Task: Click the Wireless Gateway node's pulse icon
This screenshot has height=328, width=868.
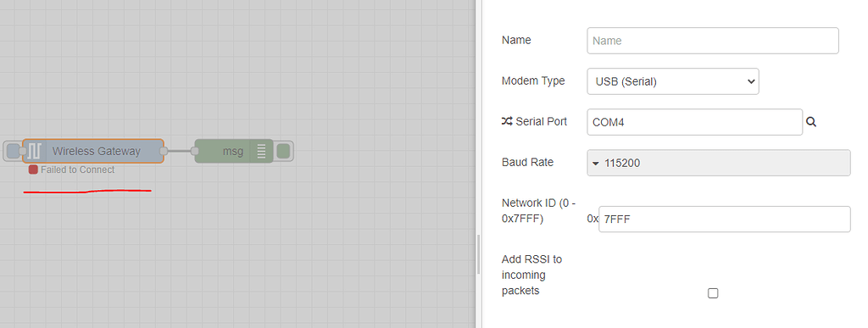Action: [x=35, y=151]
